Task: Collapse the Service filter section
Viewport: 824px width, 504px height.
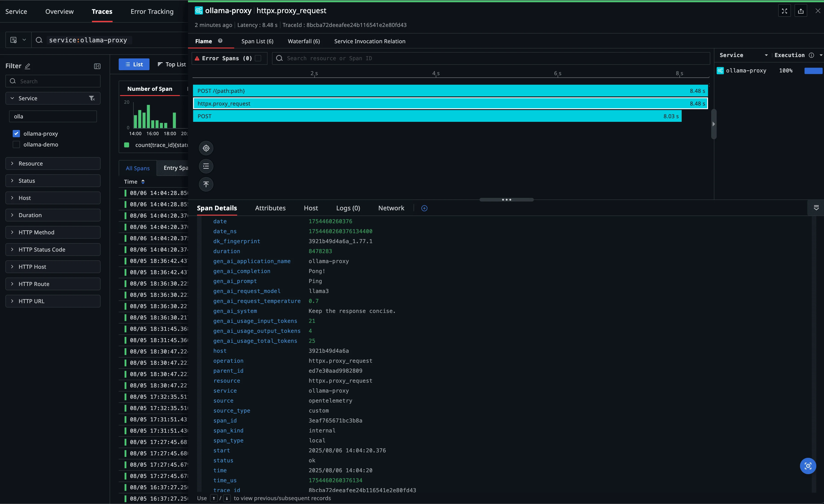Action: point(12,98)
